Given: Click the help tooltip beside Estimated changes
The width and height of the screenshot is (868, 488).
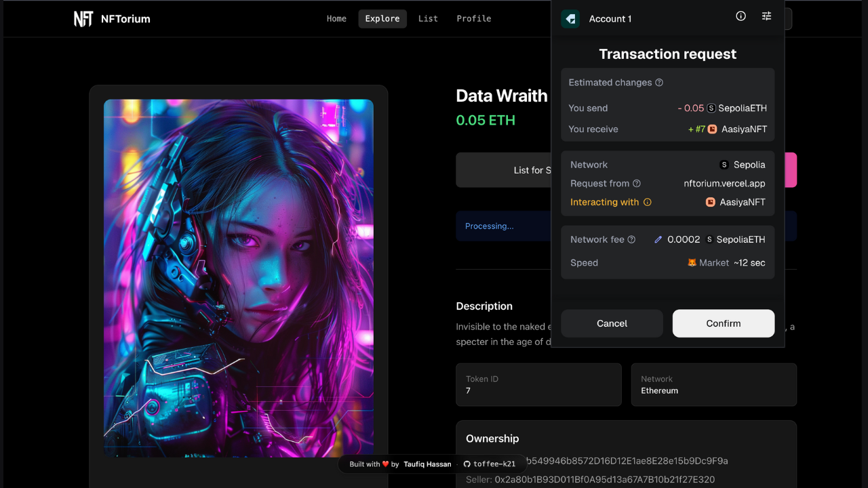Looking at the screenshot, I should pos(658,82).
